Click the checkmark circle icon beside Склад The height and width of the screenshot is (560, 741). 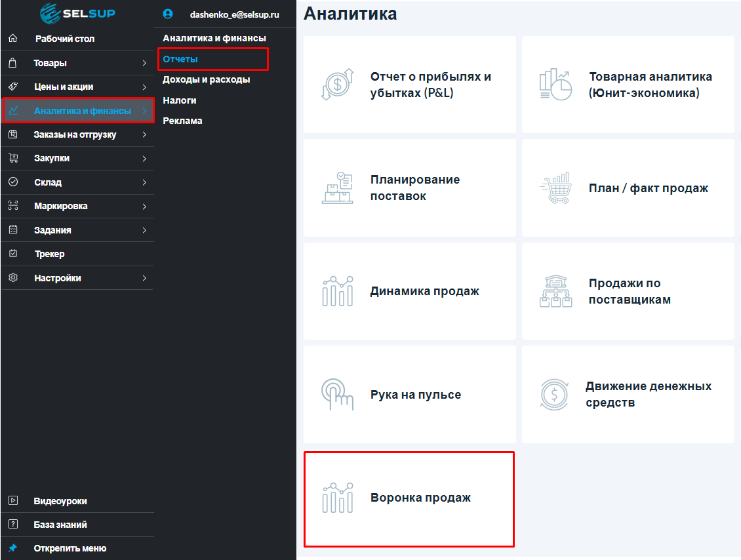point(13,182)
